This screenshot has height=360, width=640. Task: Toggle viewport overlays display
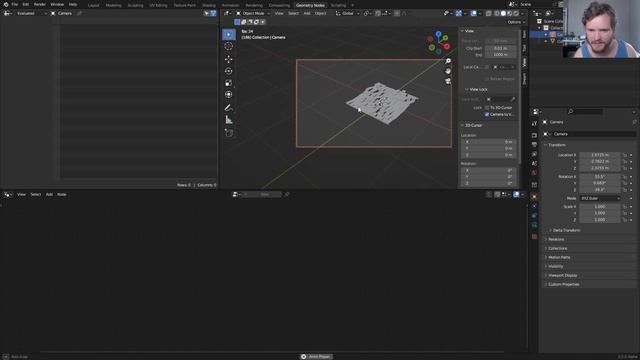(473, 13)
